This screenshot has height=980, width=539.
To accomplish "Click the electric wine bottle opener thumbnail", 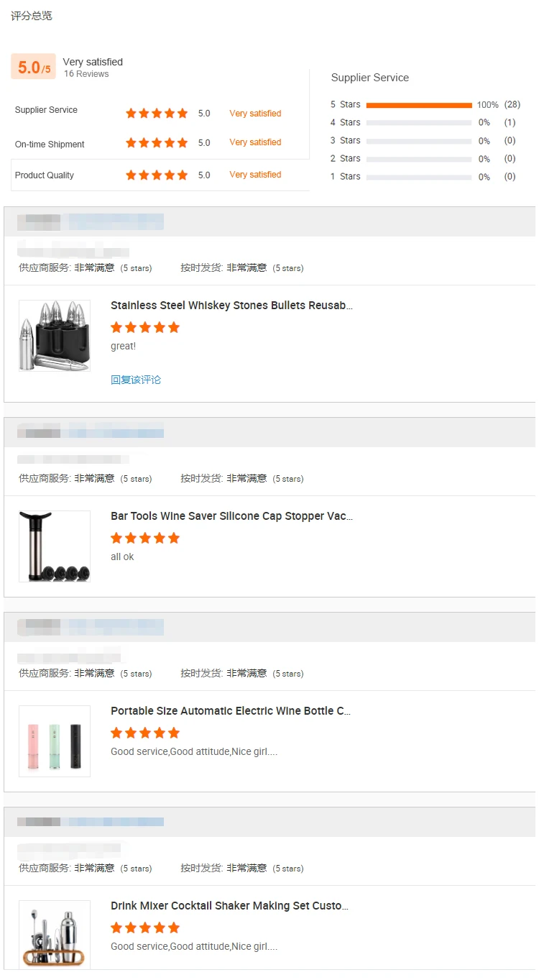I will (x=55, y=741).
